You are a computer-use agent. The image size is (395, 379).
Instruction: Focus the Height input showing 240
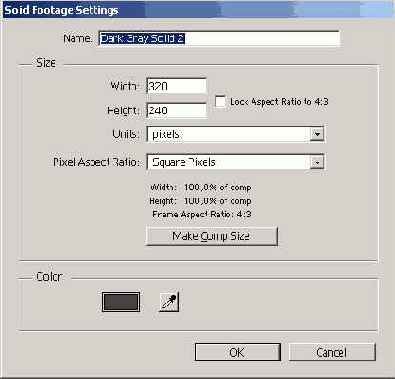coord(176,110)
